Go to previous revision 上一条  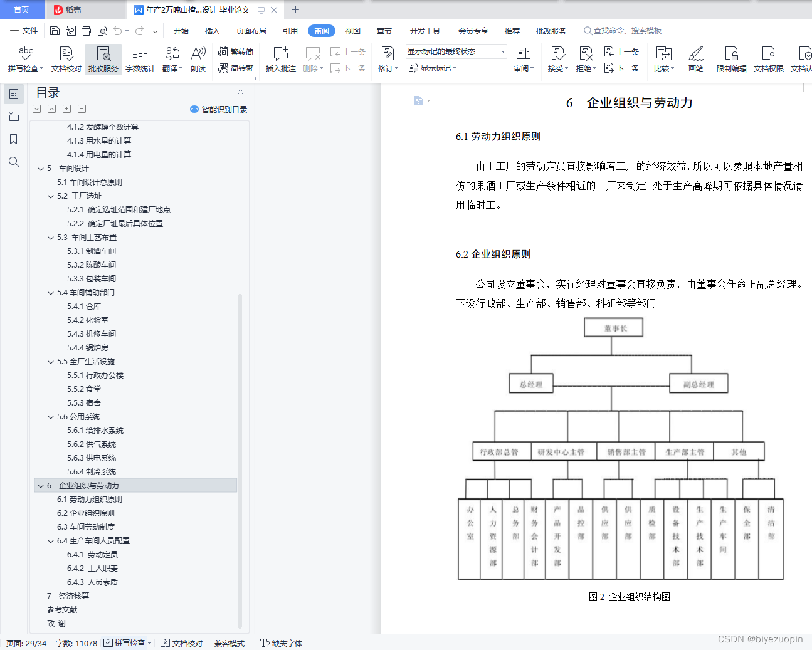coord(621,52)
